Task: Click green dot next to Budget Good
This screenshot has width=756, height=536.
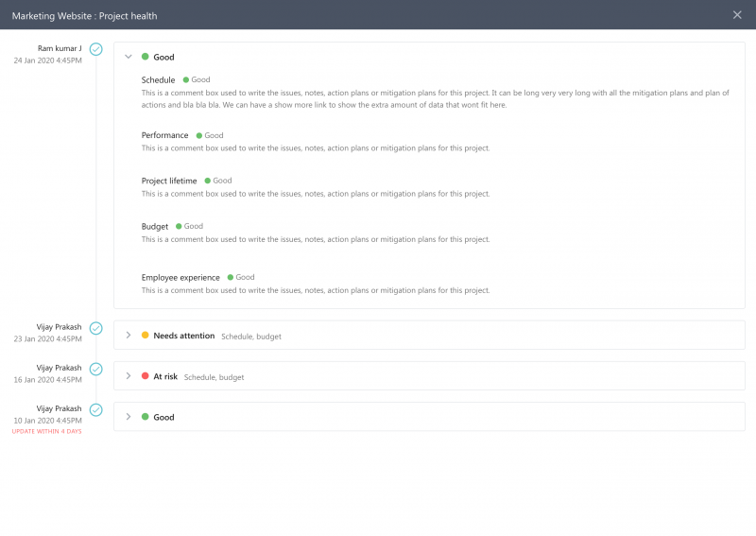Action: point(179,226)
